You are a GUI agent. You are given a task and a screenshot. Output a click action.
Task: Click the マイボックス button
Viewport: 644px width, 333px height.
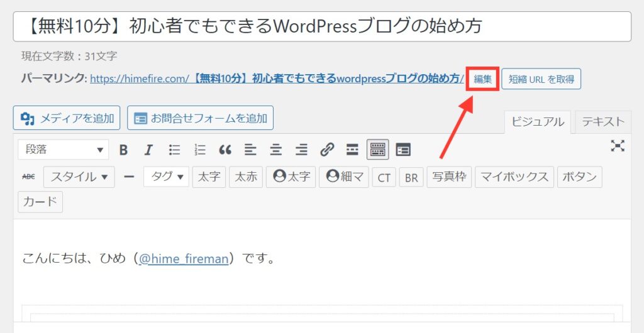coord(514,177)
